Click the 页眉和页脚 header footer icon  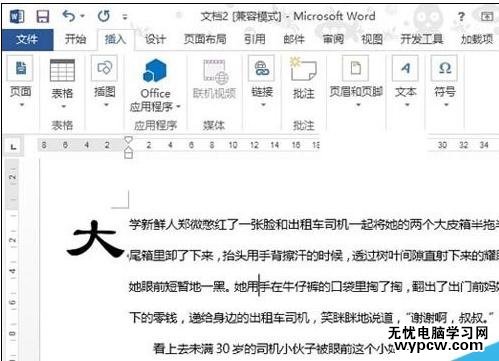[x=356, y=68]
